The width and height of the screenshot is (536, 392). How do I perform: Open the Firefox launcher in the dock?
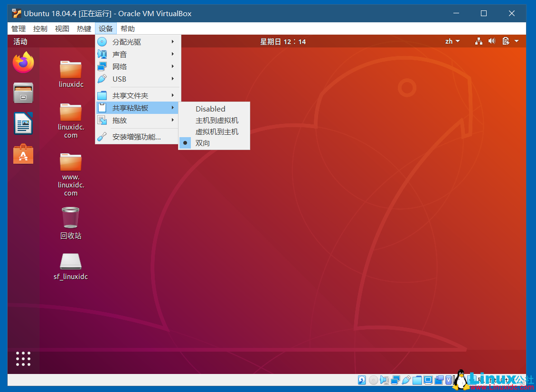(23, 62)
